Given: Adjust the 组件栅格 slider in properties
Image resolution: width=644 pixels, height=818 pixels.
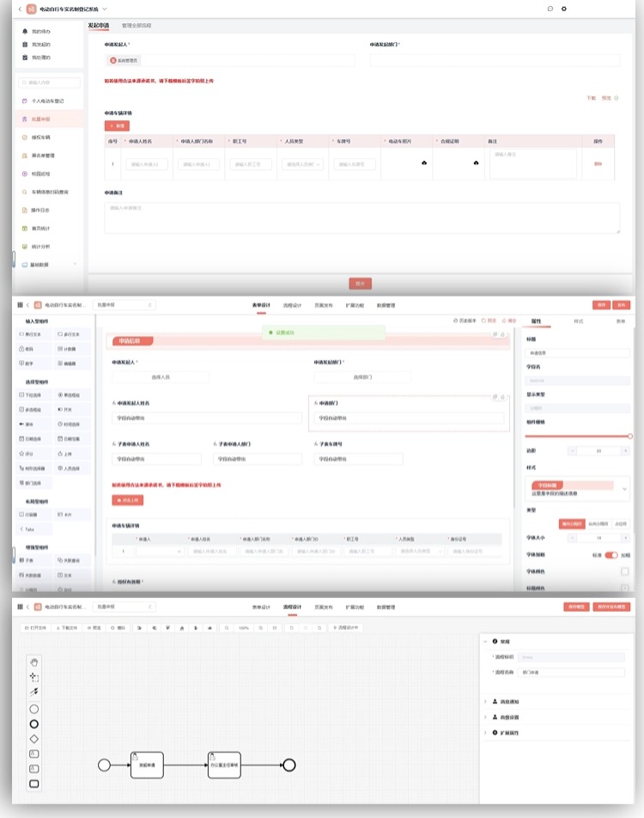Looking at the screenshot, I should [x=578, y=436].
